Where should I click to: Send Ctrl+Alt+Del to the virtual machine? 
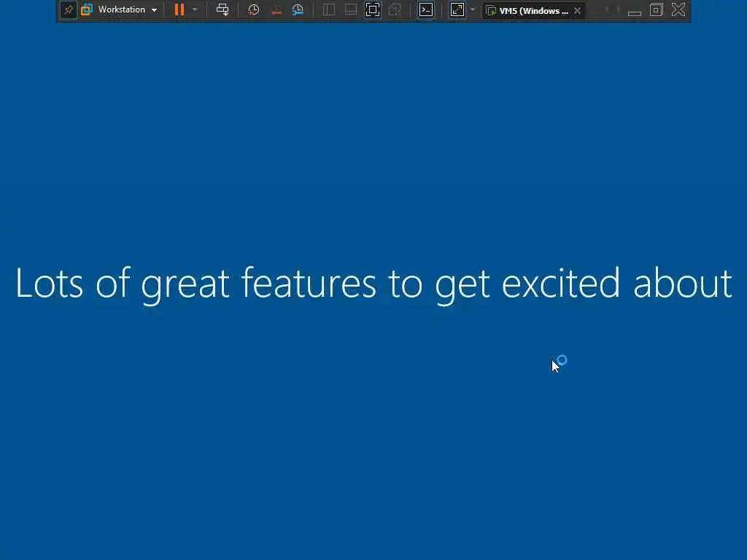click(222, 9)
